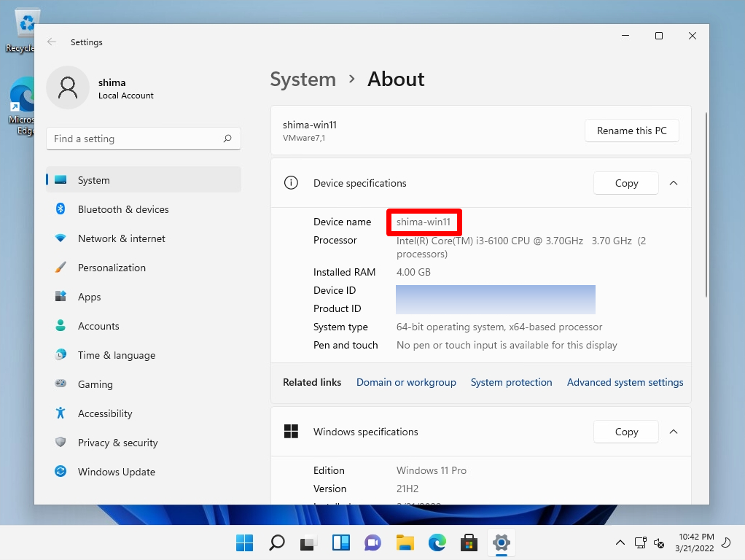
Task: Open the Advanced system settings link
Action: (x=625, y=381)
